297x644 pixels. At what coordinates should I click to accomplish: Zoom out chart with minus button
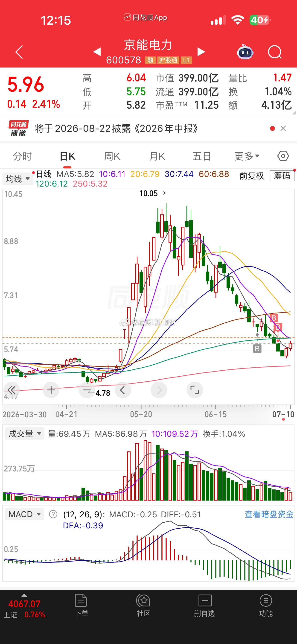pos(87,390)
